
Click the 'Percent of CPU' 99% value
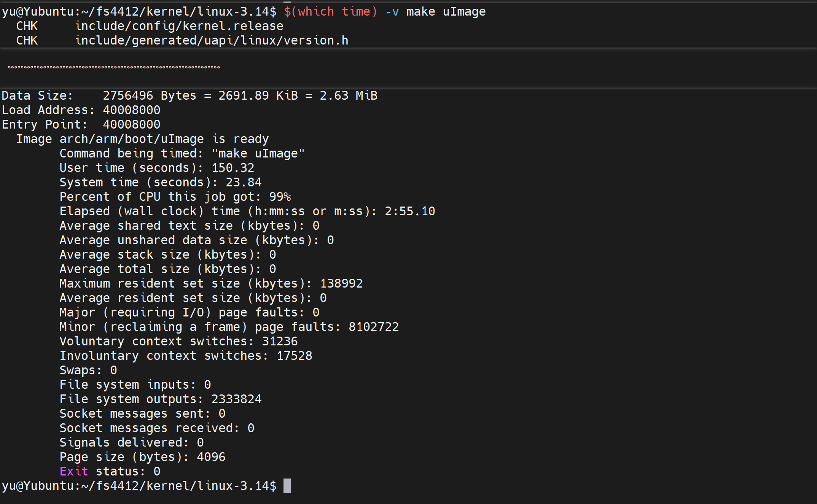(280, 197)
